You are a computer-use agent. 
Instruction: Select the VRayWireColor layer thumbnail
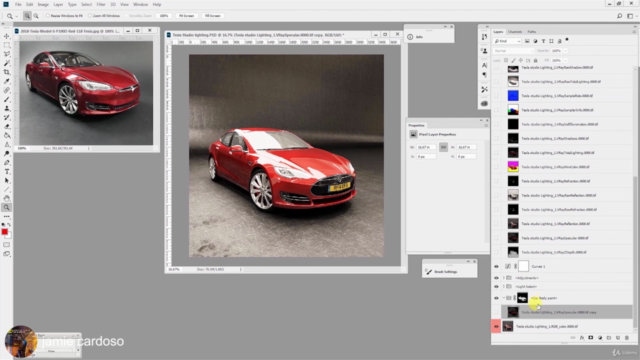(513, 167)
